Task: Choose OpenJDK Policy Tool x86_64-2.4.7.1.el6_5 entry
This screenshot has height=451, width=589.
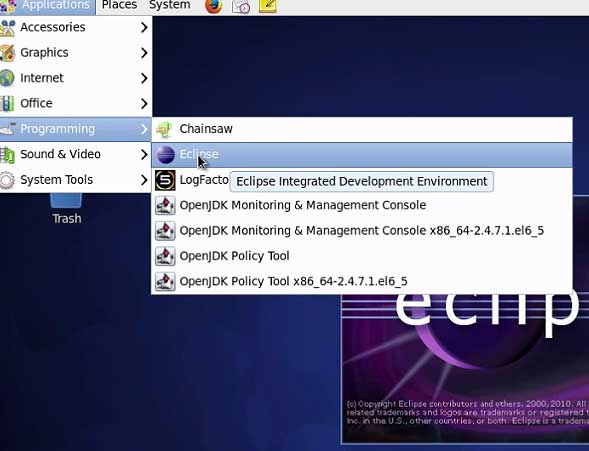Action: coord(362,281)
